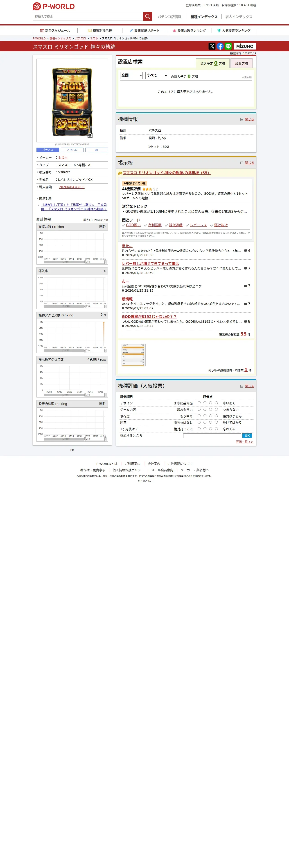
Task: Click comment icon of GOD確率が8192 post
Action: coord(246,322)
